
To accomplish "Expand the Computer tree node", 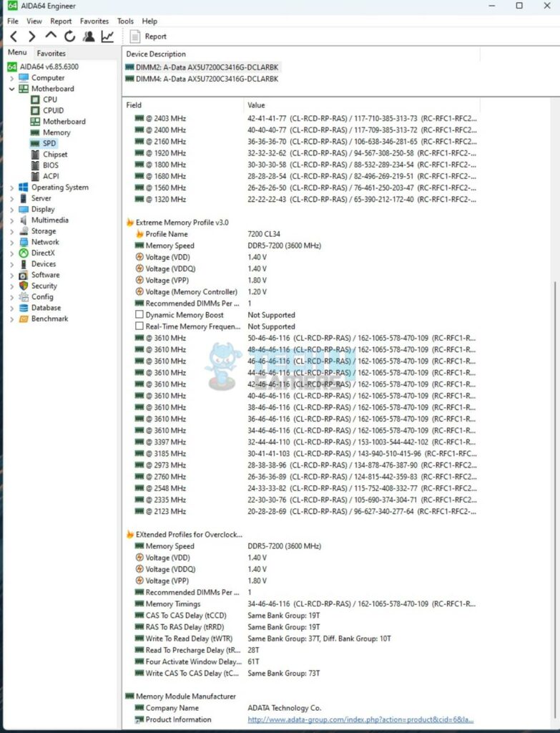I will click(11, 78).
